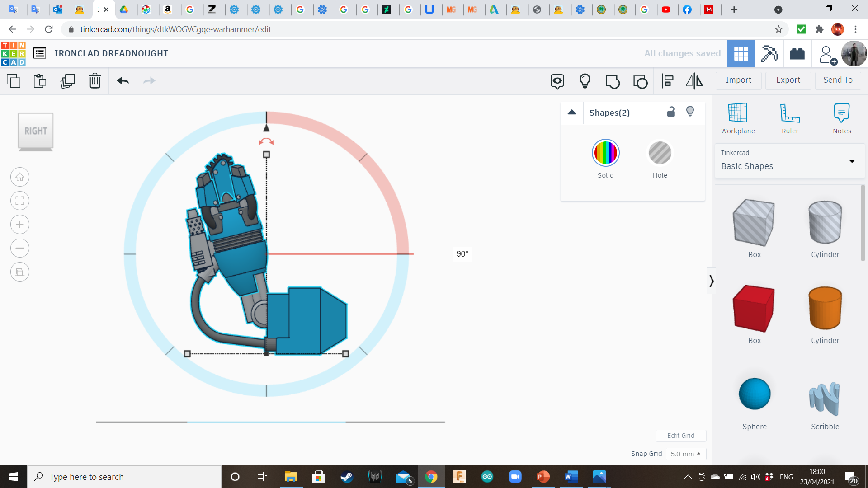Click the Duplicate and repeat icon
868x488 pixels.
pos(68,81)
